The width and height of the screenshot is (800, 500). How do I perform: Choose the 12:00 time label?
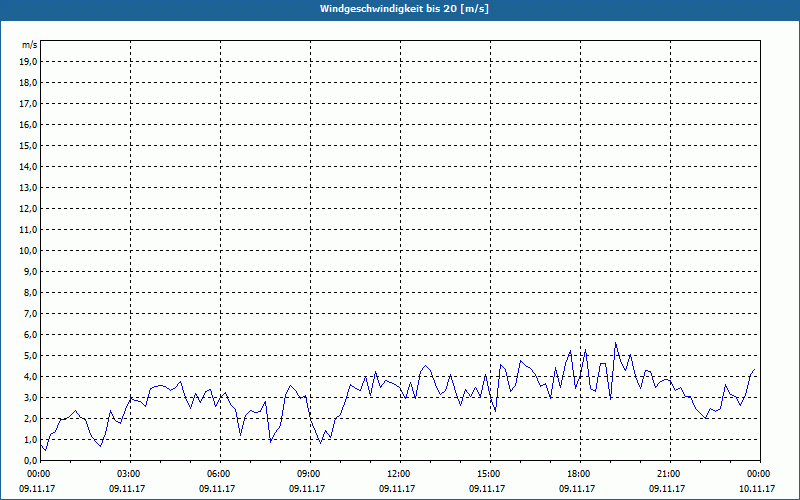[x=399, y=474]
